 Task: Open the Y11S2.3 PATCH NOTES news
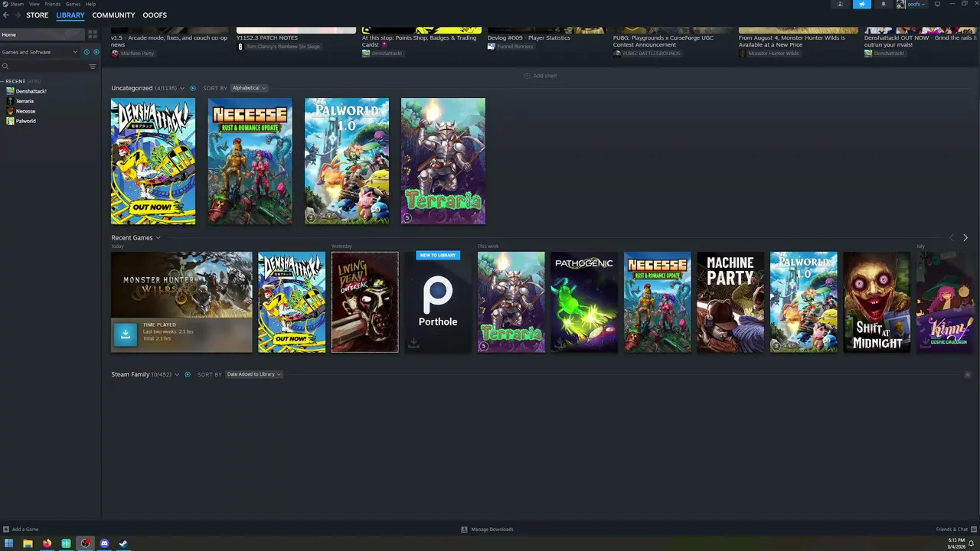coord(267,37)
